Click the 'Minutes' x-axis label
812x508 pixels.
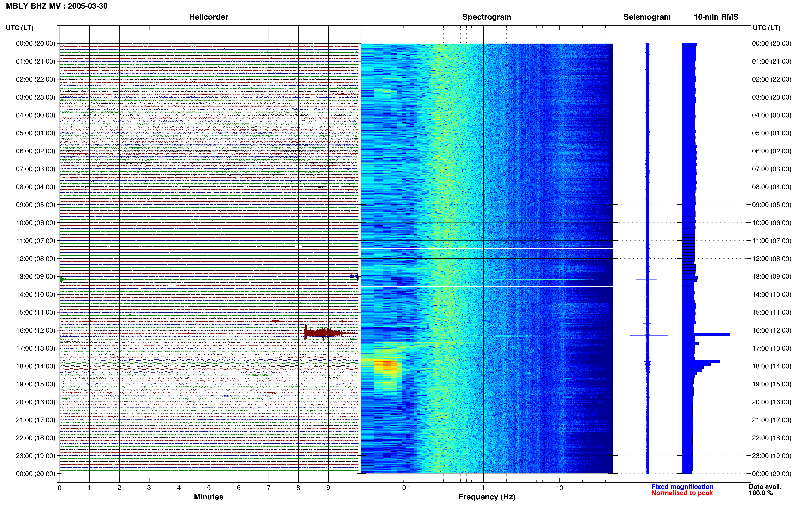click(209, 497)
